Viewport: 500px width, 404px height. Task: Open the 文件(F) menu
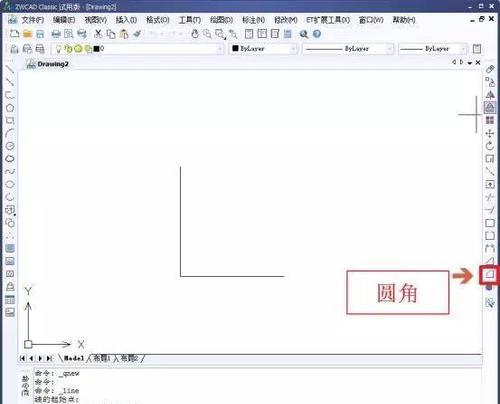click(32, 20)
